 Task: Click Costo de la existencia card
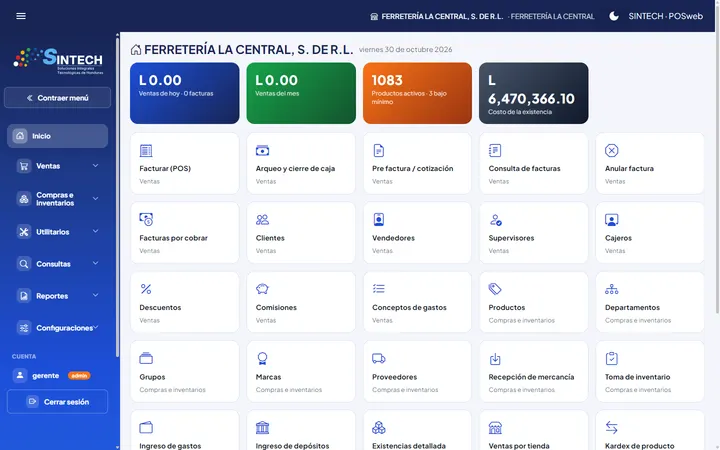534,93
